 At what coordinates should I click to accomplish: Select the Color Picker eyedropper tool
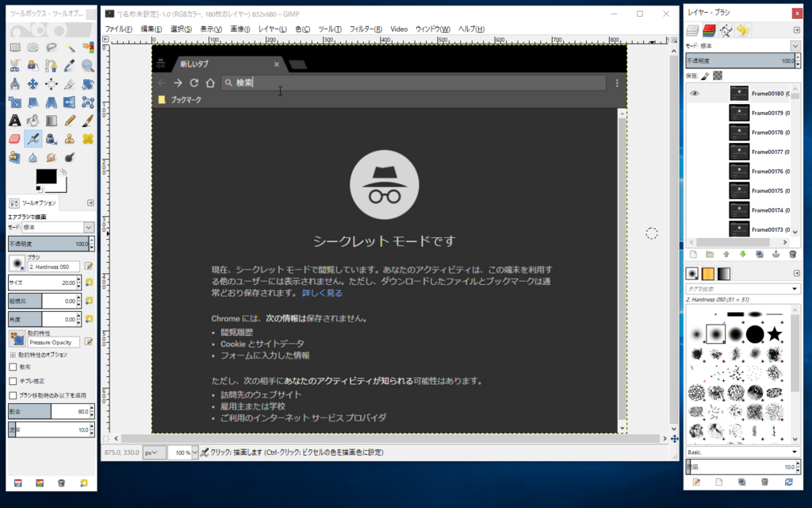click(x=70, y=66)
